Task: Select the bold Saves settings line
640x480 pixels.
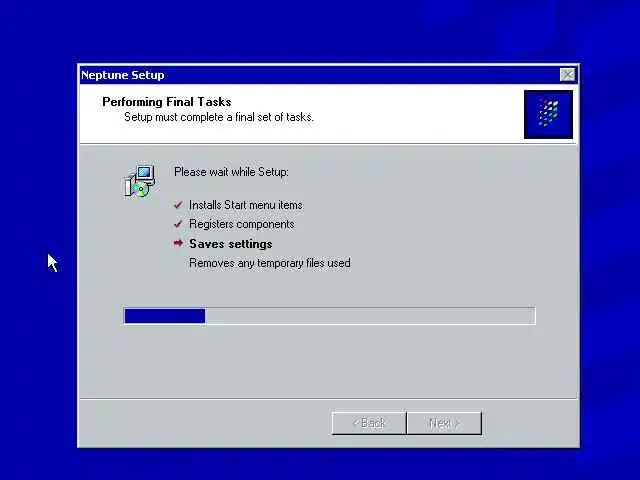Action: [x=231, y=244]
